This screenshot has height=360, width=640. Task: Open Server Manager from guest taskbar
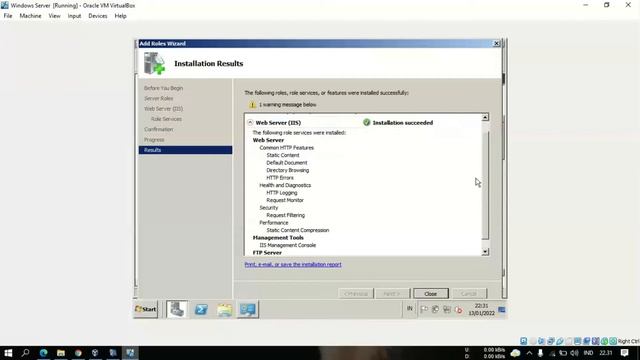tap(177, 309)
